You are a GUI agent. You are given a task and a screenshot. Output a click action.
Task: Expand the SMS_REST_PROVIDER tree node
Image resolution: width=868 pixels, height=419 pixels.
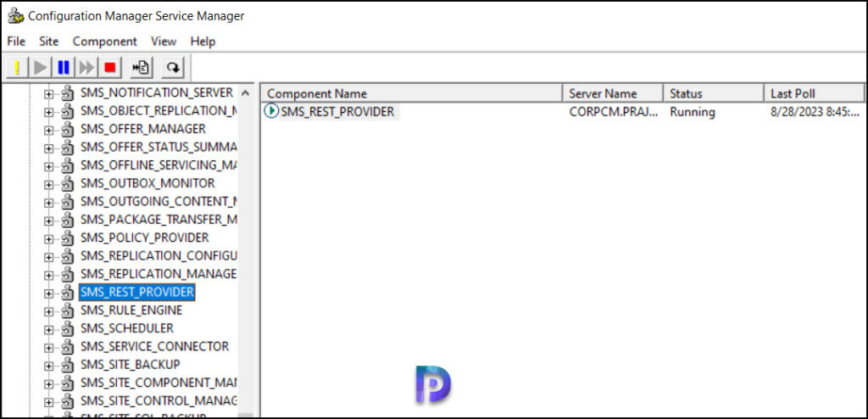pos(48,293)
